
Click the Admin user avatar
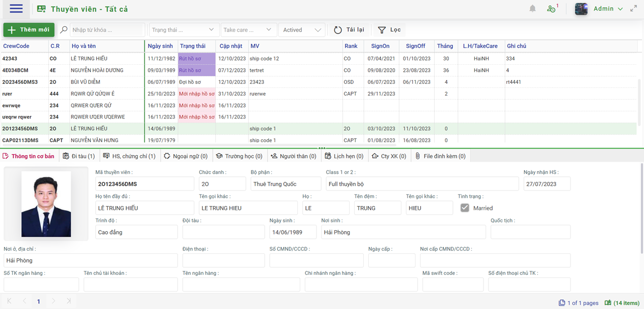click(x=581, y=9)
